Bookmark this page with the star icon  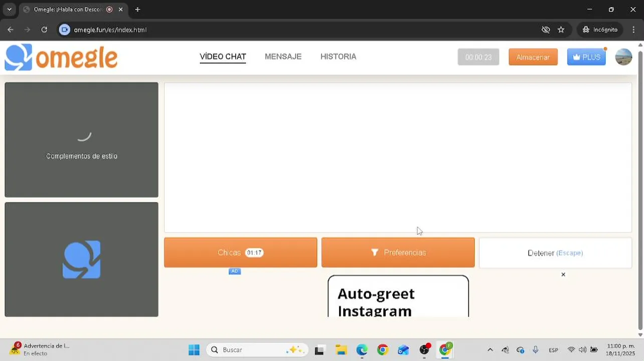point(561,30)
